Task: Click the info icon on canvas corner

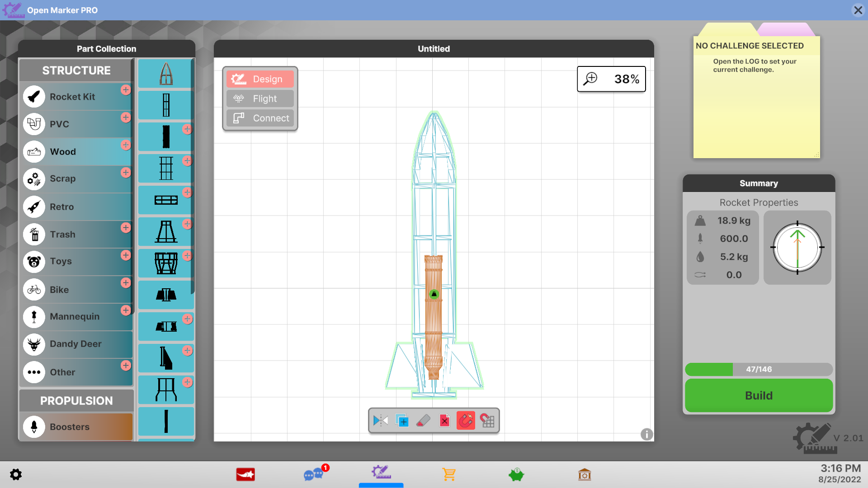Action: pyautogui.click(x=646, y=434)
